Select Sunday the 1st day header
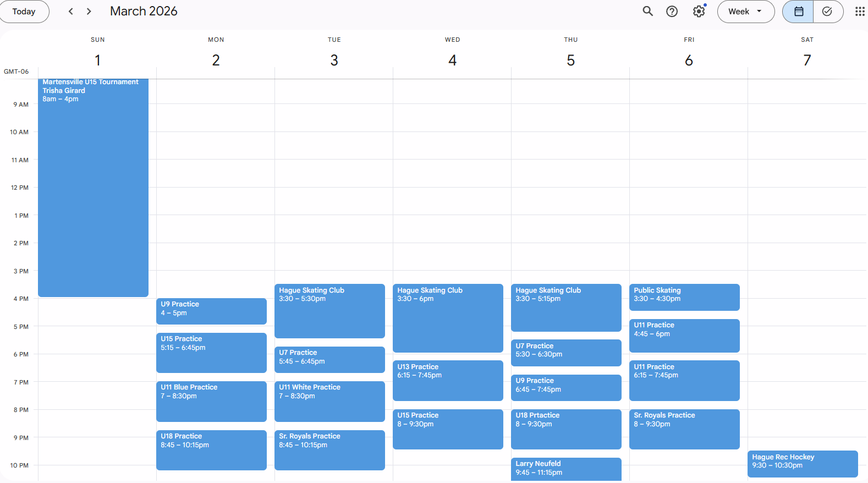868x483 pixels. point(97,59)
